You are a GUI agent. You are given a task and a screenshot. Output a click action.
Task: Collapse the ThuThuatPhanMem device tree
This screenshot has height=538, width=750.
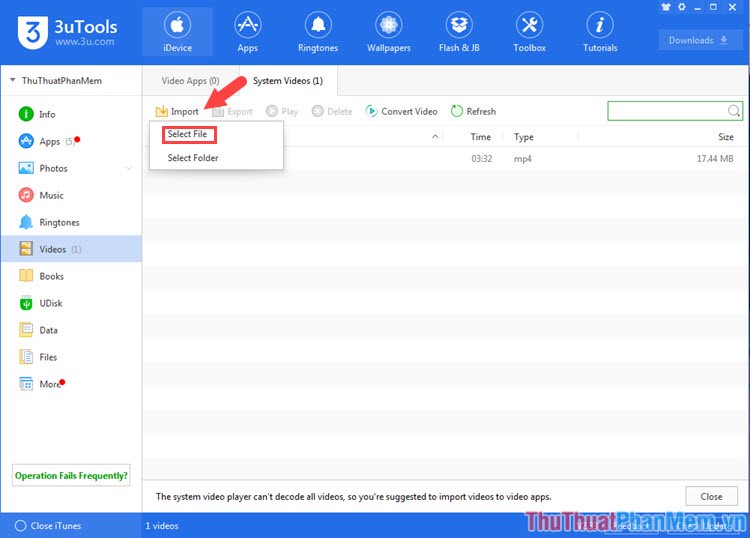click(x=12, y=80)
